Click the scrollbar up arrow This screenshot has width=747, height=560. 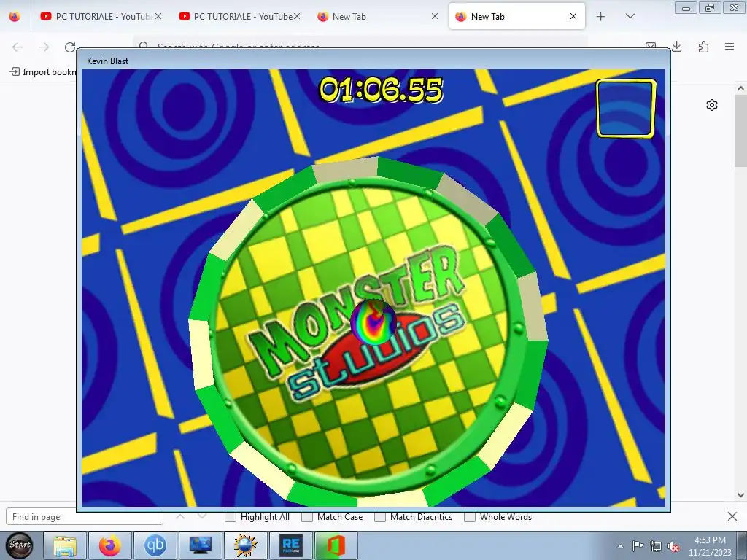click(740, 88)
